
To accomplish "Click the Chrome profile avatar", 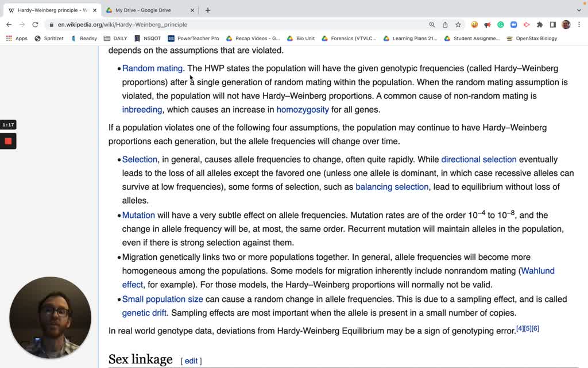I will (x=566, y=25).
